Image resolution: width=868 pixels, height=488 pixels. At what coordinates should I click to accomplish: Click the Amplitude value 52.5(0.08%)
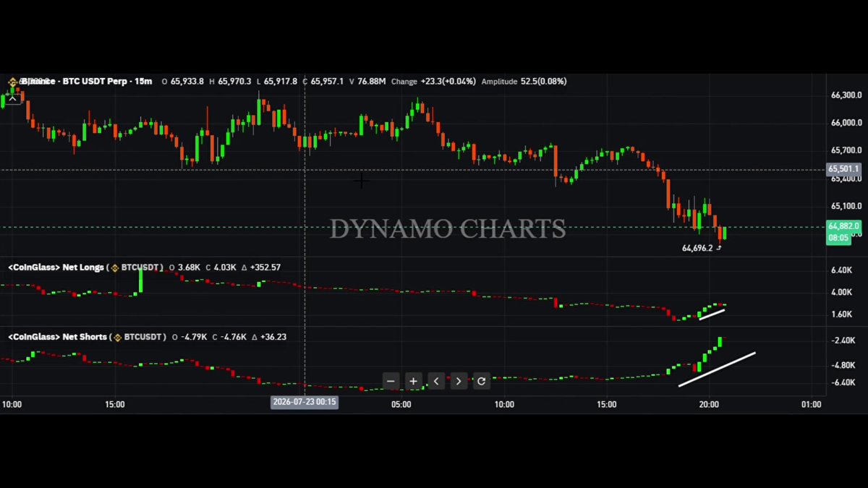click(x=542, y=82)
